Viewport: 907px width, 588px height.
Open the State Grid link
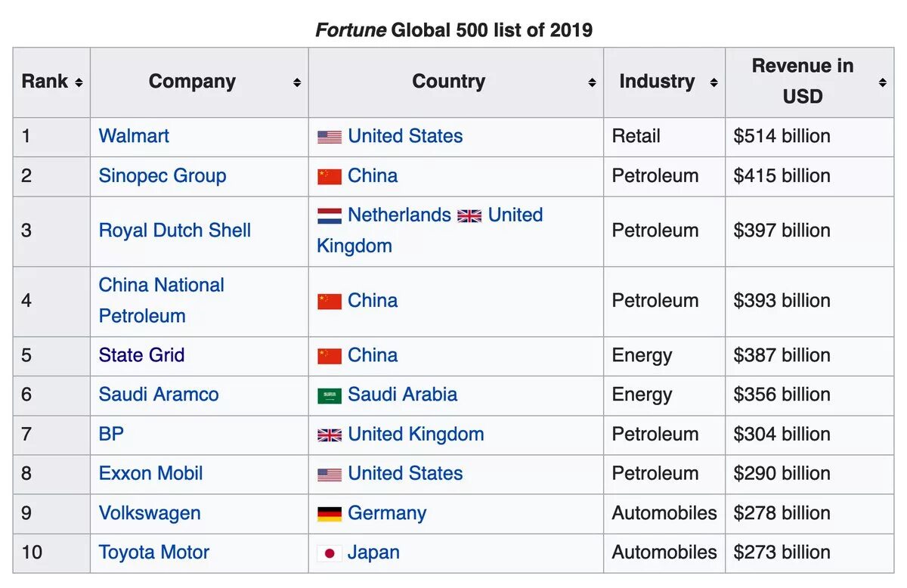click(x=141, y=355)
